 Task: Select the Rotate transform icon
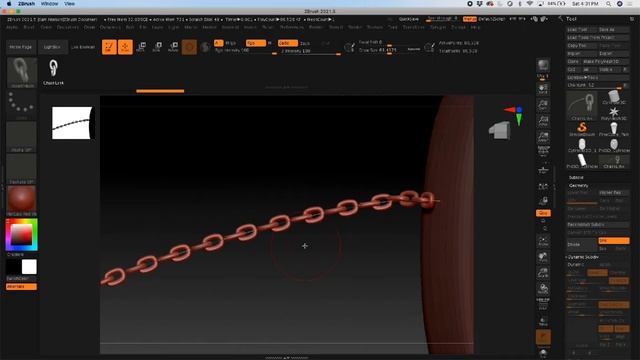coord(173,47)
